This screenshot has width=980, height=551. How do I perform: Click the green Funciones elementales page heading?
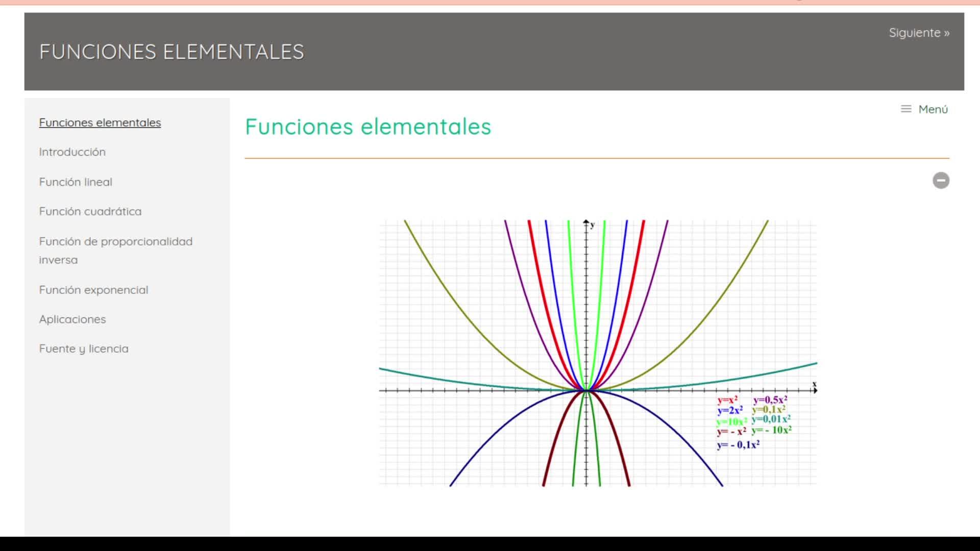(x=368, y=127)
